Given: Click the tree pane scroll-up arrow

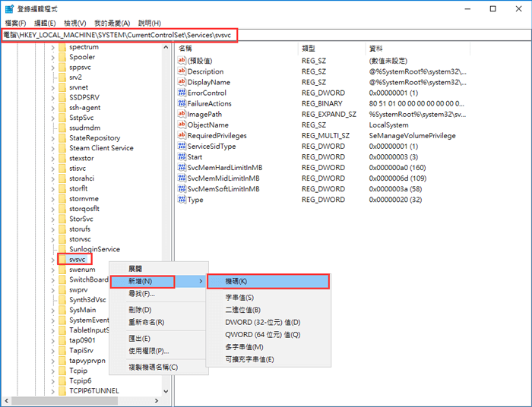Looking at the screenshot, I should pyautogui.click(x=166, y=47).
